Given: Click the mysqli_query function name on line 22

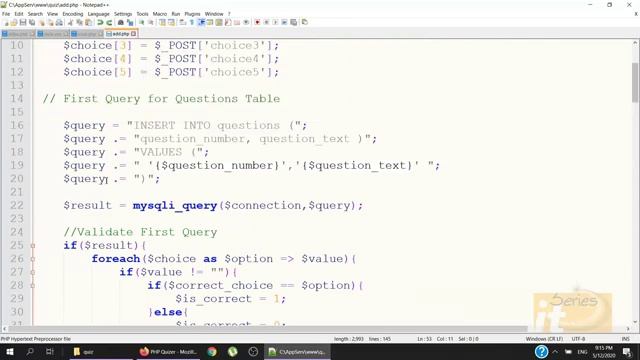Looking at the screenshot, I should coord(175,206).
